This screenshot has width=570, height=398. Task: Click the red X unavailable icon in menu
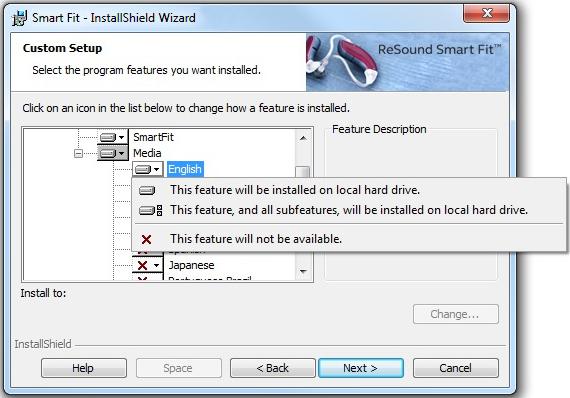146,239
